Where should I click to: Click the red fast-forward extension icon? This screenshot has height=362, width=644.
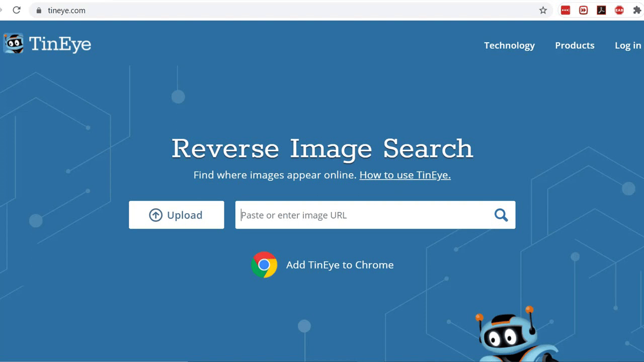pyautogui.click(x=583, y=10)
